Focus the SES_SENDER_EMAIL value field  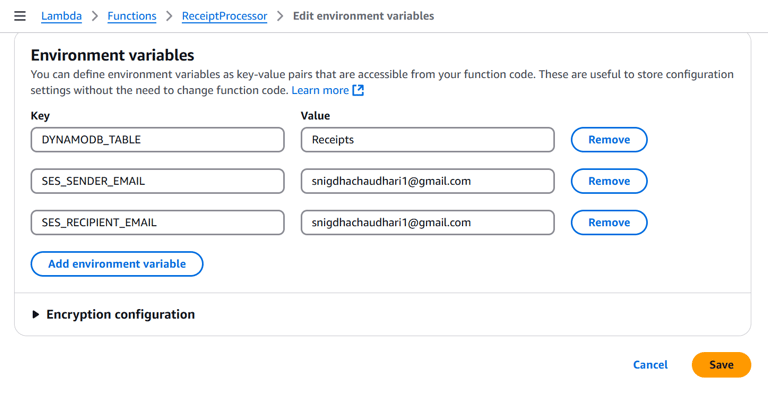click(427, 181)
